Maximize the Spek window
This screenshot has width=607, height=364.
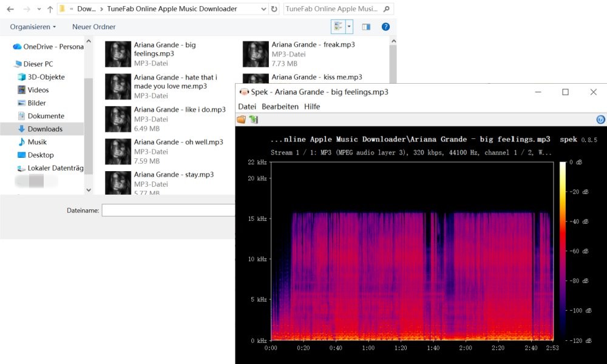click(x=565, y=92)
